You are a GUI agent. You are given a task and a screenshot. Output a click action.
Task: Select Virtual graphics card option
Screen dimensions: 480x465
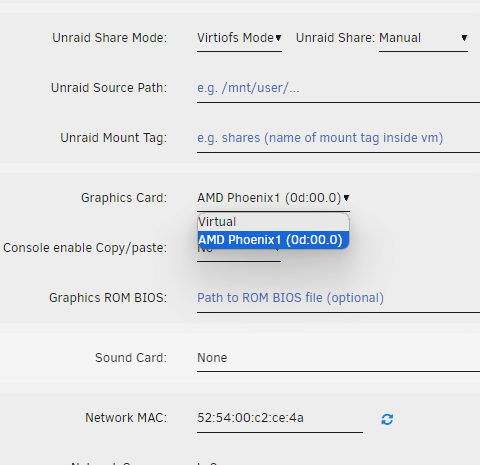coord(273,222)
